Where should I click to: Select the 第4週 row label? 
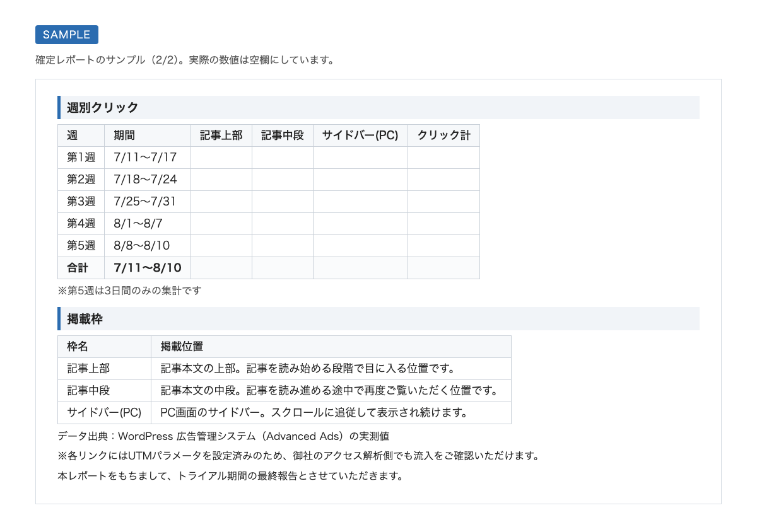pos(81,224)
